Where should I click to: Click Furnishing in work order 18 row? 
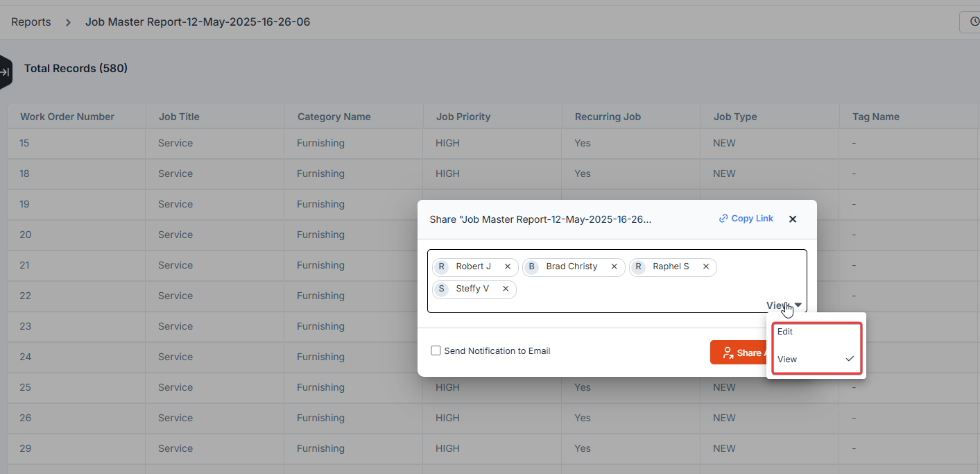(320, 173)
